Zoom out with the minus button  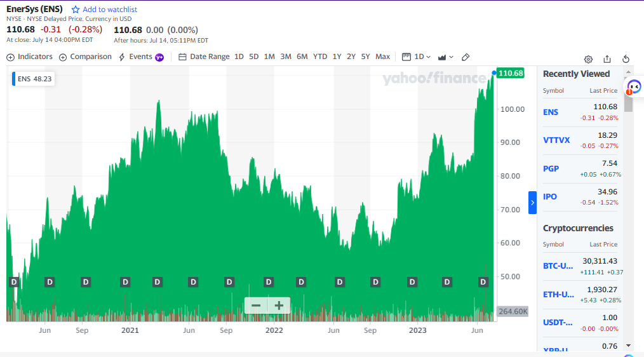tap(256, 306)
